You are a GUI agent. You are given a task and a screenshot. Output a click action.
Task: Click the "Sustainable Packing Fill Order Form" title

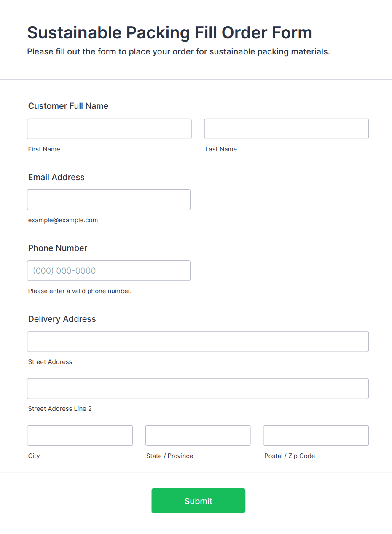click(169, 32)
